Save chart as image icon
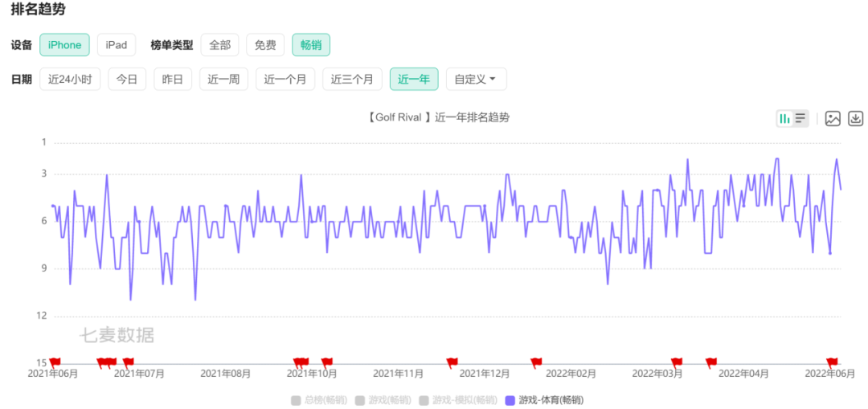Screen dimensions: 868x409 [833, 119]
